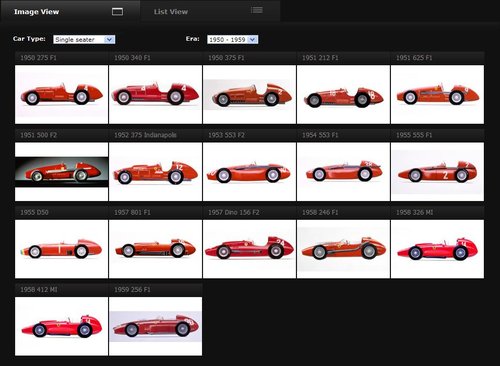The height and width of the screenshot is (366, 500).
Task: Click the Image View window icon
Action: 117,12
